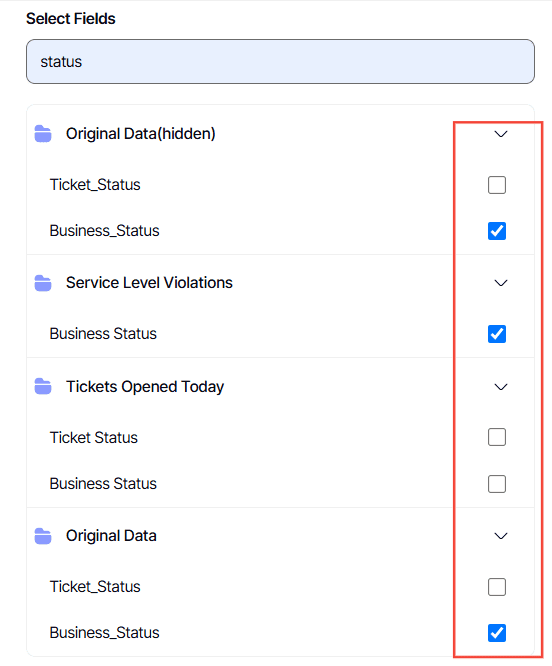
Task: Click the Original Data(hidden) folder icon
Action: 43,134
